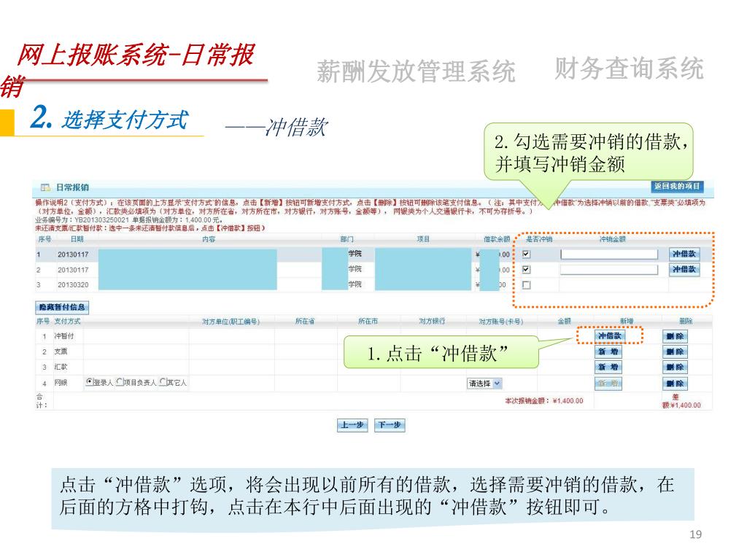Click 新增 in the 网银 row
Screen dimensions: 747x560
[x=608, y=384]
